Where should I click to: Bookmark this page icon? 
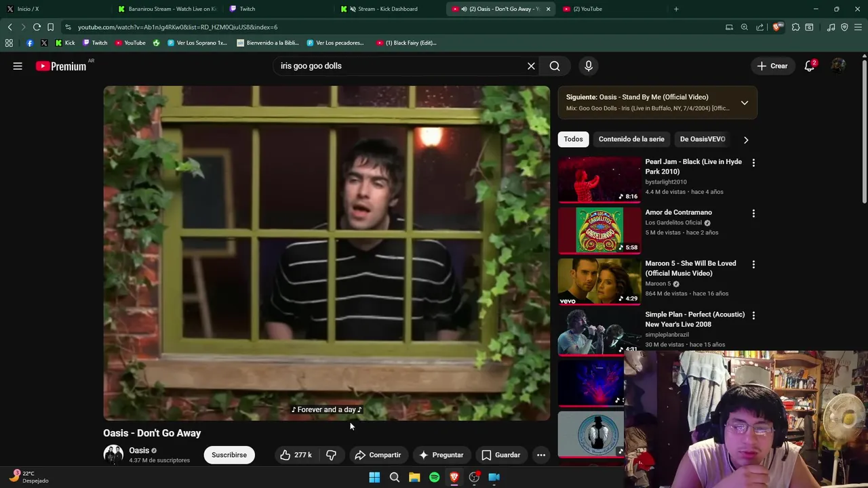pos(50,27)
